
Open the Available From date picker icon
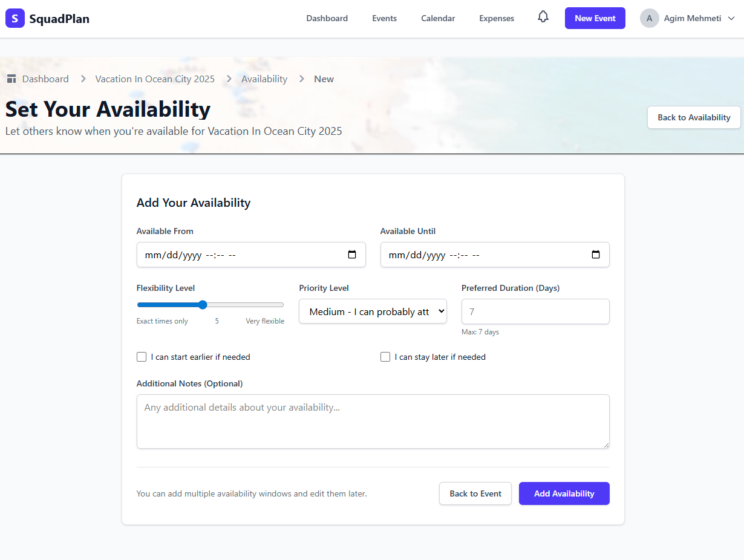pyautogui.click(x=353, y=255)
